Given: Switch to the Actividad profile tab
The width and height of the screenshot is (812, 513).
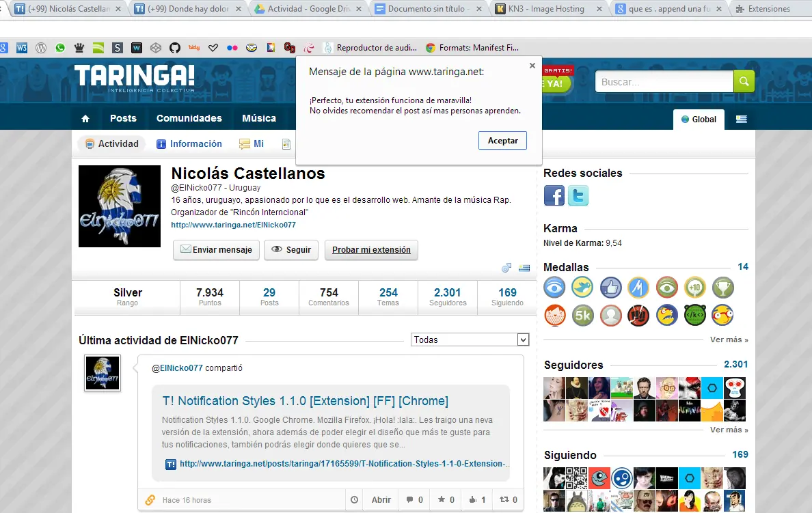Looking at the screenshot, I should coord(112,144).
